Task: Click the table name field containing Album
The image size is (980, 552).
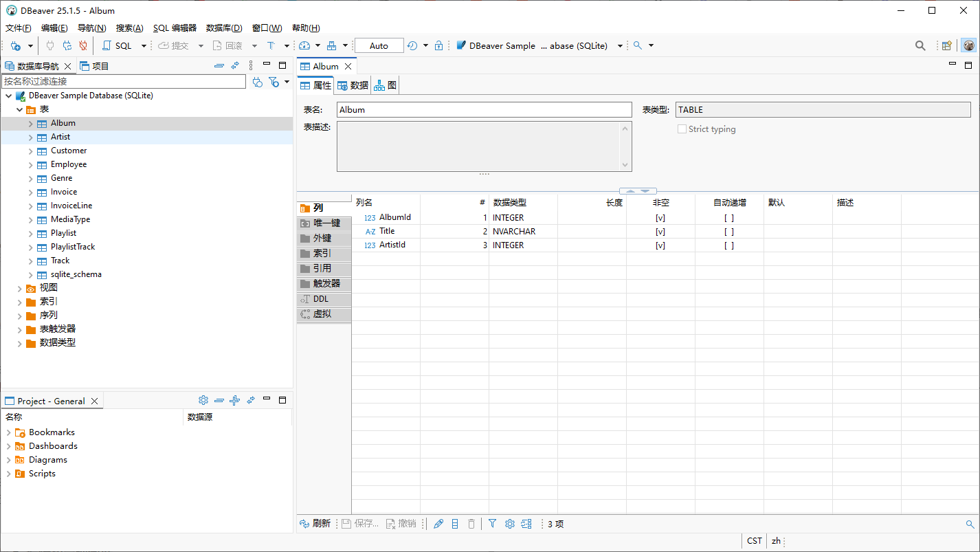Action: 484,110
